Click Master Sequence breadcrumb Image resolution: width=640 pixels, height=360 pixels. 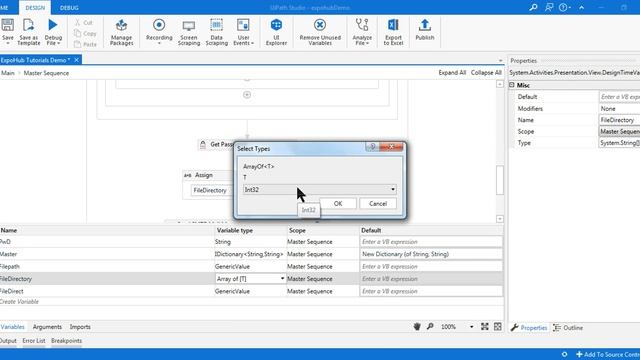(x=46, y=73)
